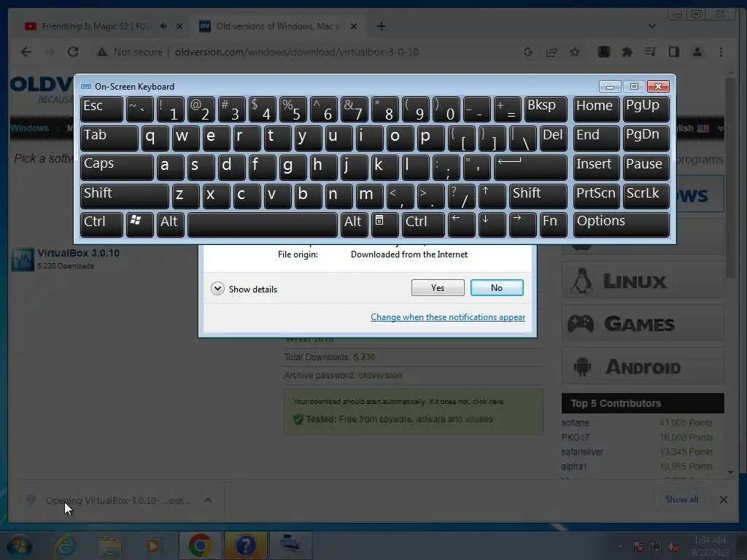Click the End key on the keyboard
Image resolution: width=747 pixels, height=560 pixels.
pos(597,138)
